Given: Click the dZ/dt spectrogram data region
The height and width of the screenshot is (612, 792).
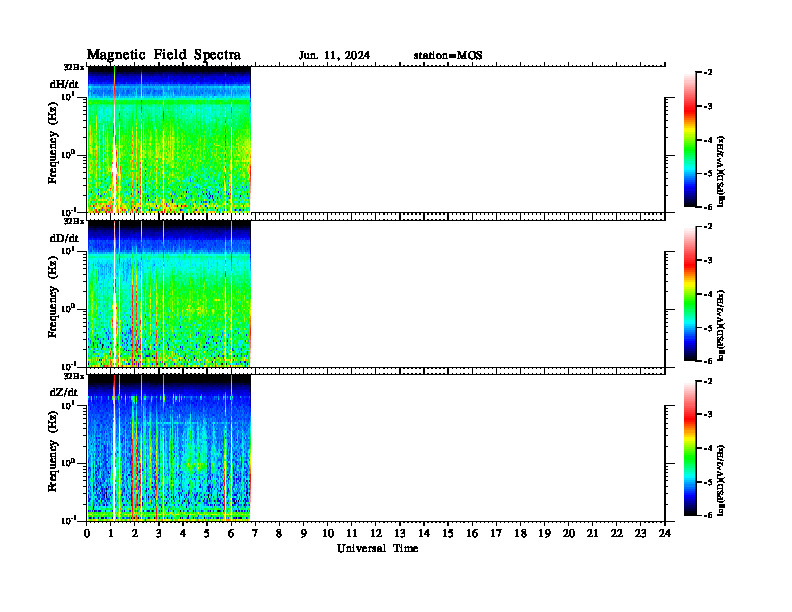Looking at the screenshot, I should click(169, 448).
